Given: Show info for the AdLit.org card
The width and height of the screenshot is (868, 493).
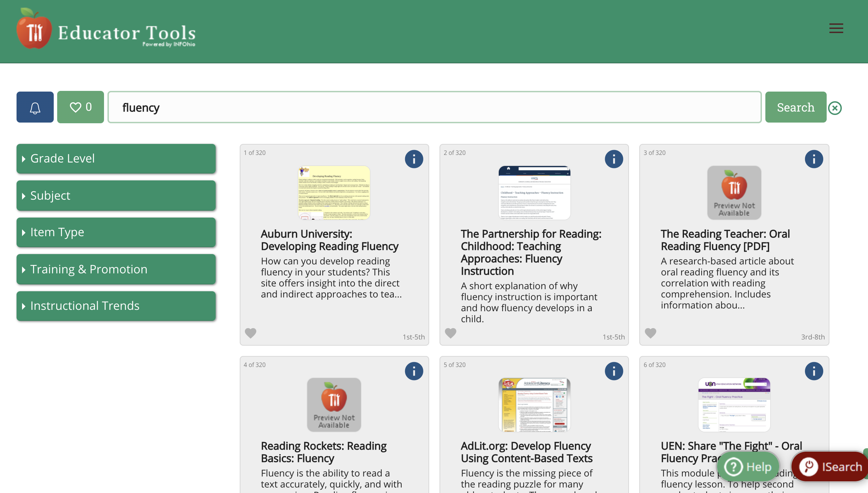Looking at the screenshot, I should tap(614, 371).
